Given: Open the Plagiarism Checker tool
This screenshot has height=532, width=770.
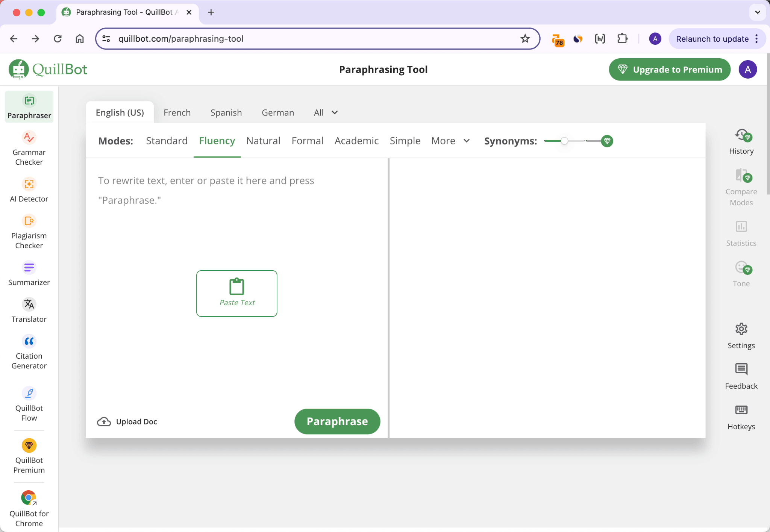Looking at the screenshot, I should click(x=29, y=232).
